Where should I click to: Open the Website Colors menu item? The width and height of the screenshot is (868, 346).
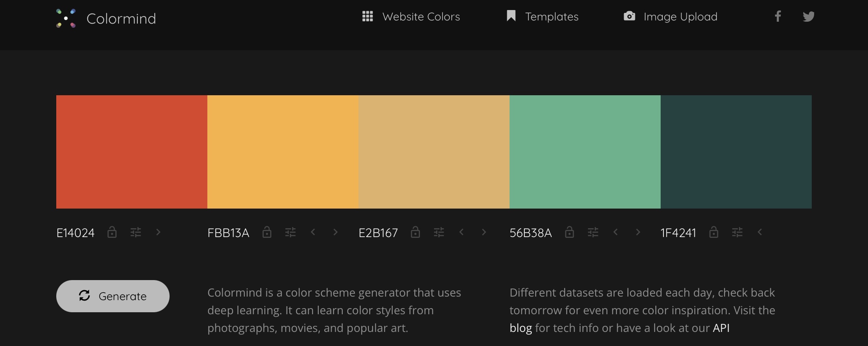click(x=411, y=16)
